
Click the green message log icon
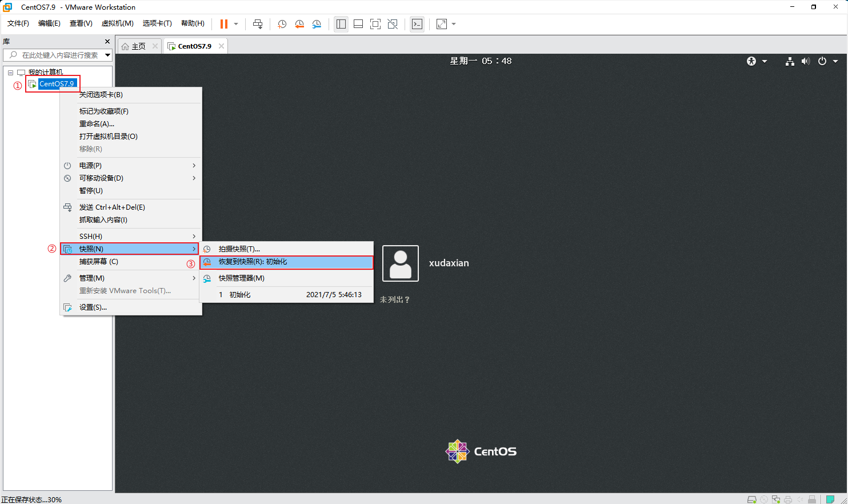pyautogui.click(x=830, y=499)
